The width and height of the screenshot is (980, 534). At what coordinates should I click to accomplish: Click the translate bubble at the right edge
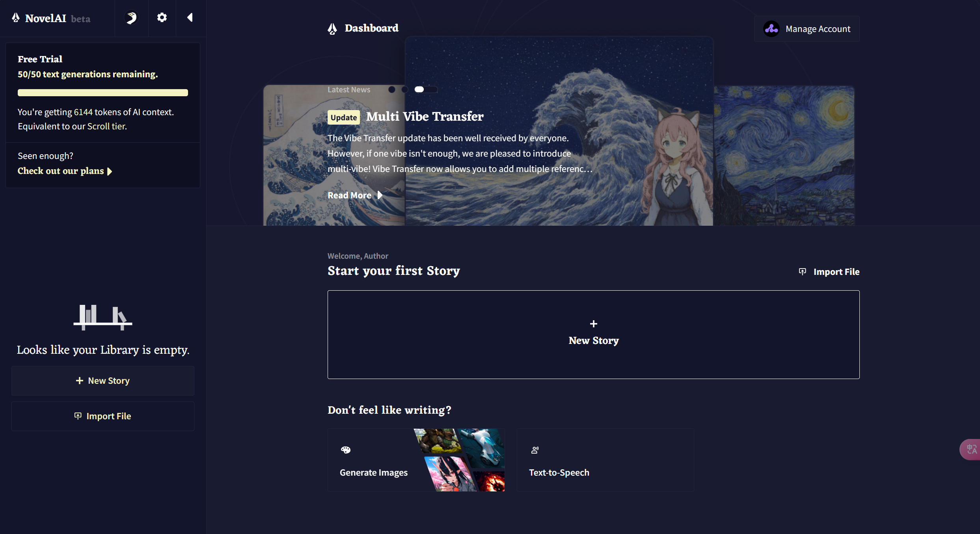click(971, 449)
